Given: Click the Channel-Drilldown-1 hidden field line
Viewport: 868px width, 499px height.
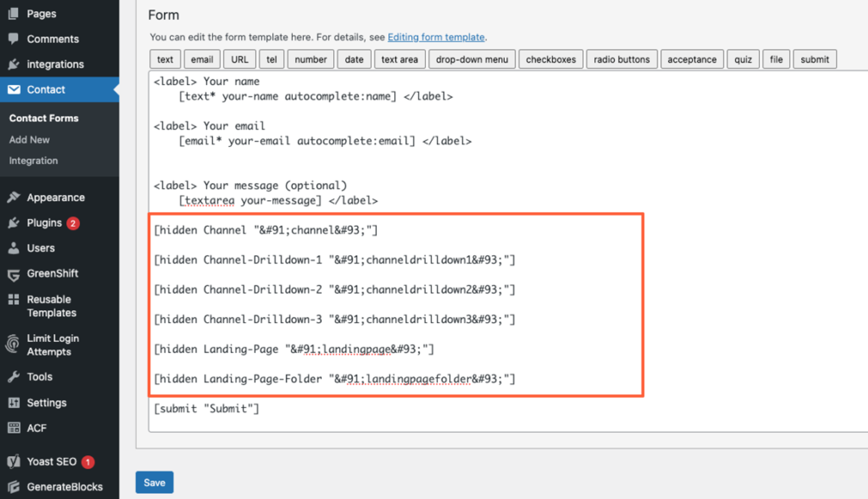Looking at the screenshot, I should [334, 260].
